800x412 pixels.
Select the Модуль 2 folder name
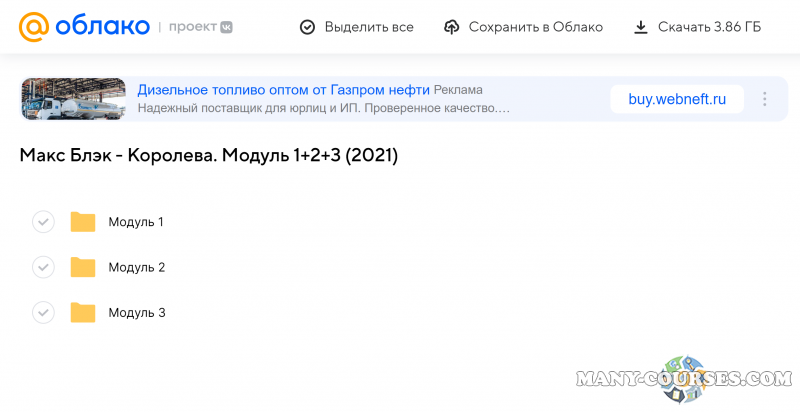137,267
